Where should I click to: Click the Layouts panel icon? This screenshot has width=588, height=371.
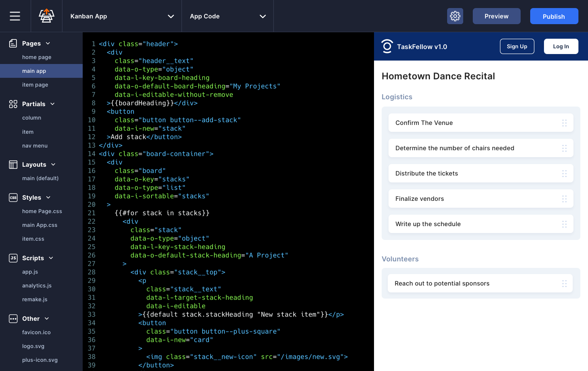[13, 164]
